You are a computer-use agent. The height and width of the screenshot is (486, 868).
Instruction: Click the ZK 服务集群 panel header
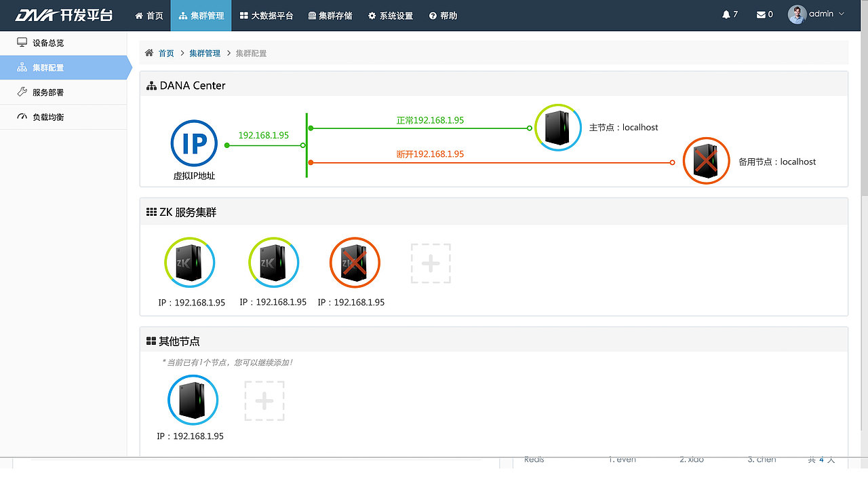coord(494,212)
